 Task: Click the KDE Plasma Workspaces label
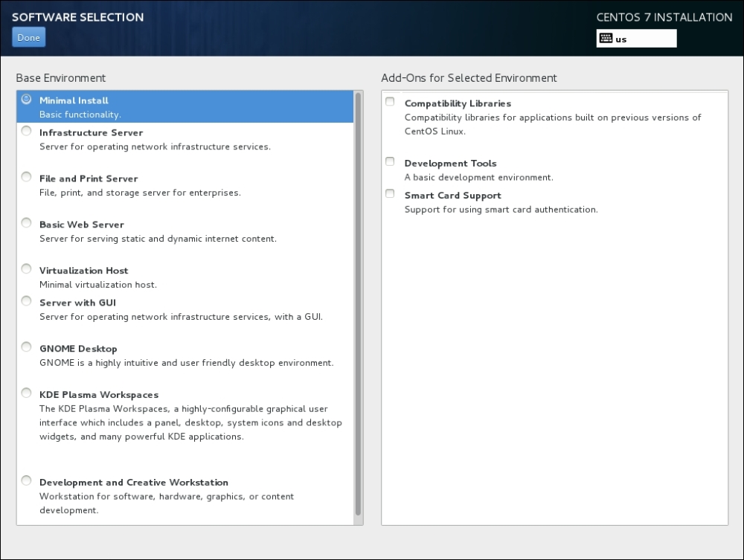click(x=99, y=395)
